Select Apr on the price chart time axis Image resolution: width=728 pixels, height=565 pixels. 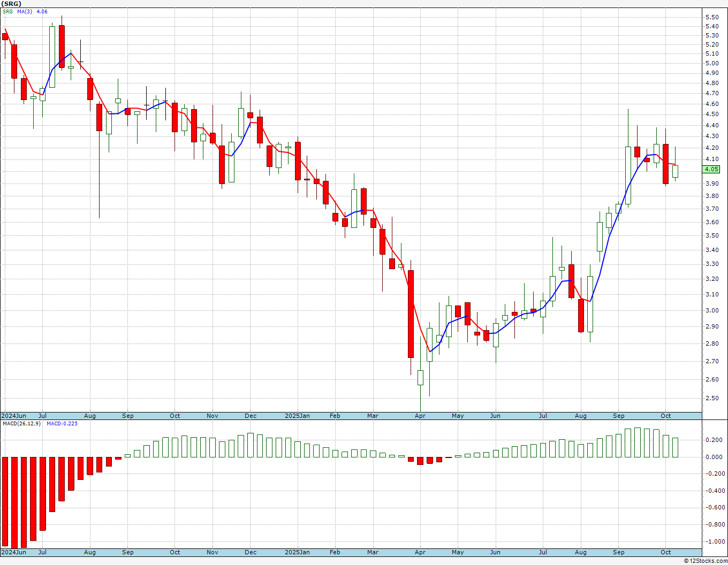[x=420, y=416]
